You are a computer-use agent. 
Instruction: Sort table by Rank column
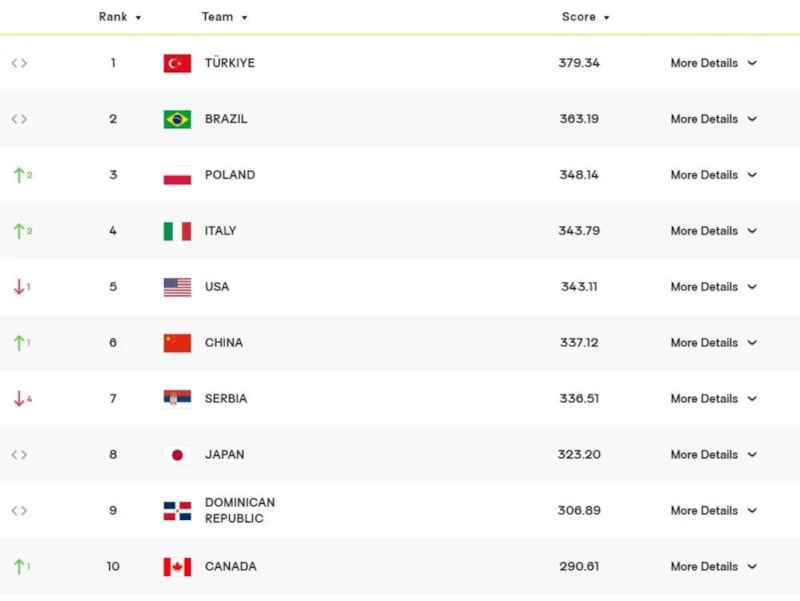pyautogui.click(x=120, y=17)
